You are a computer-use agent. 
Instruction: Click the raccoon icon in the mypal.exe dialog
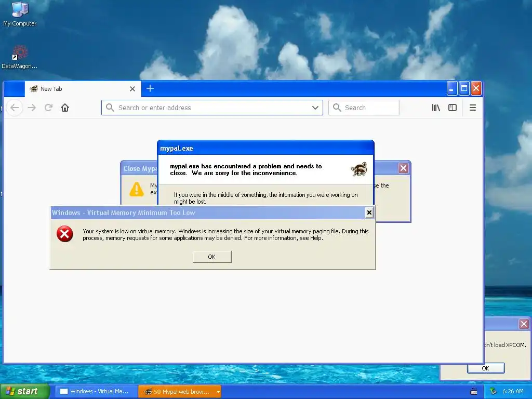359,169
